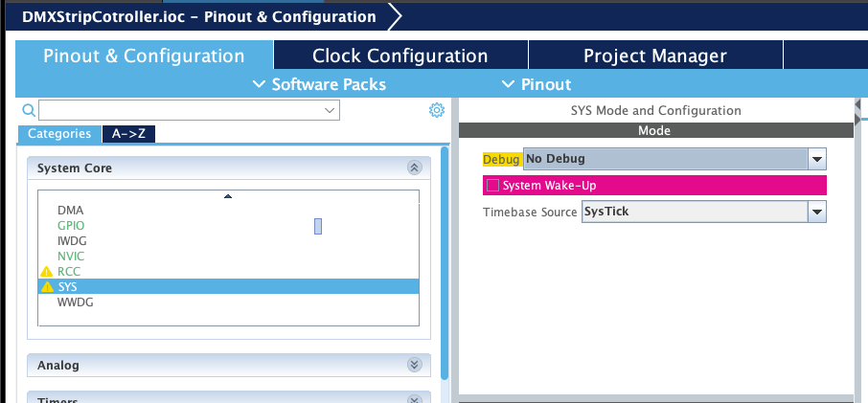Click the left panel vertical scrollbar
868x403 pixels.
[x=445, y=258]
